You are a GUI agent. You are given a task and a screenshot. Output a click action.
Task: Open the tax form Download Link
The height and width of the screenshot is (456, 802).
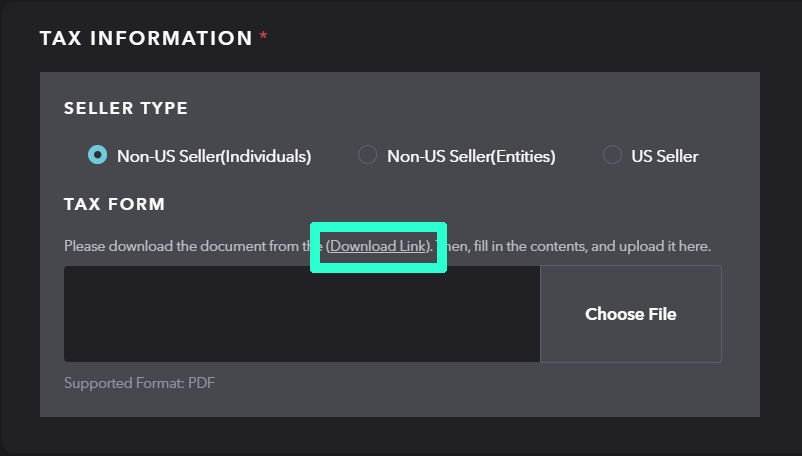point(378,246)
